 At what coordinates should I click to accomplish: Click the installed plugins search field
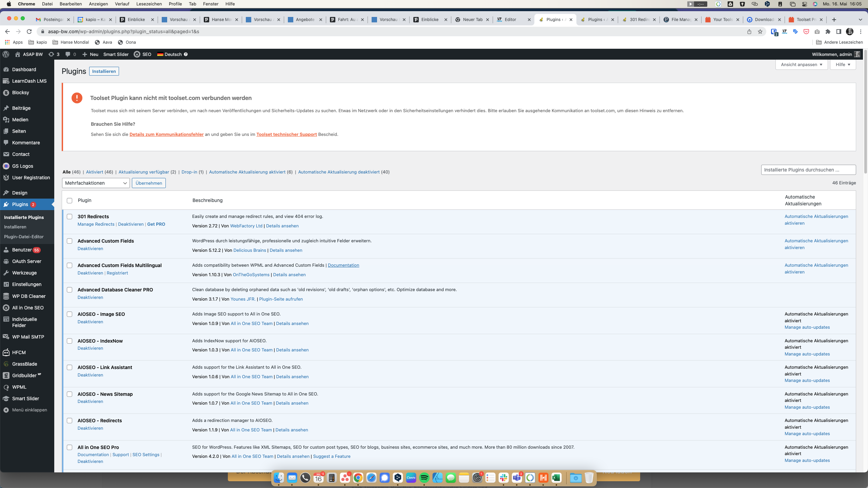808,170
